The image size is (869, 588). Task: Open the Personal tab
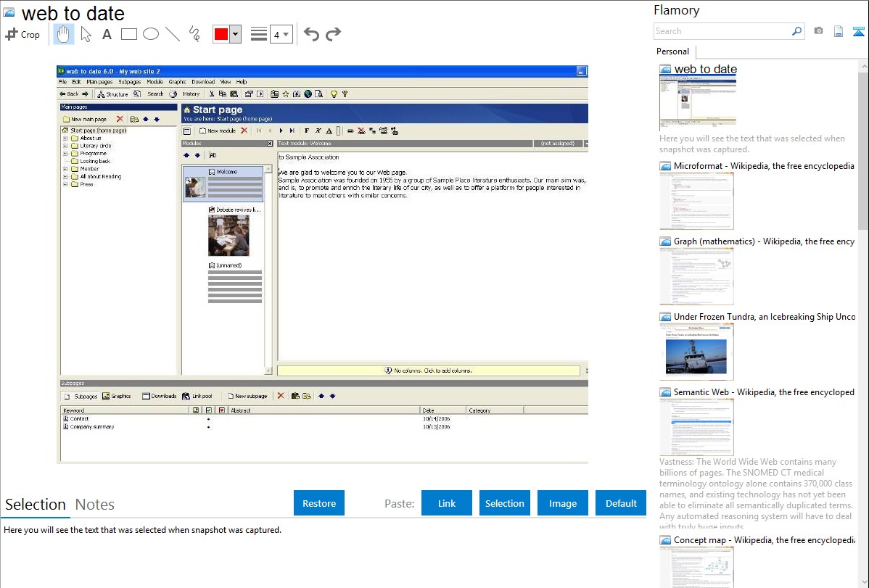[x=672, y=51]
